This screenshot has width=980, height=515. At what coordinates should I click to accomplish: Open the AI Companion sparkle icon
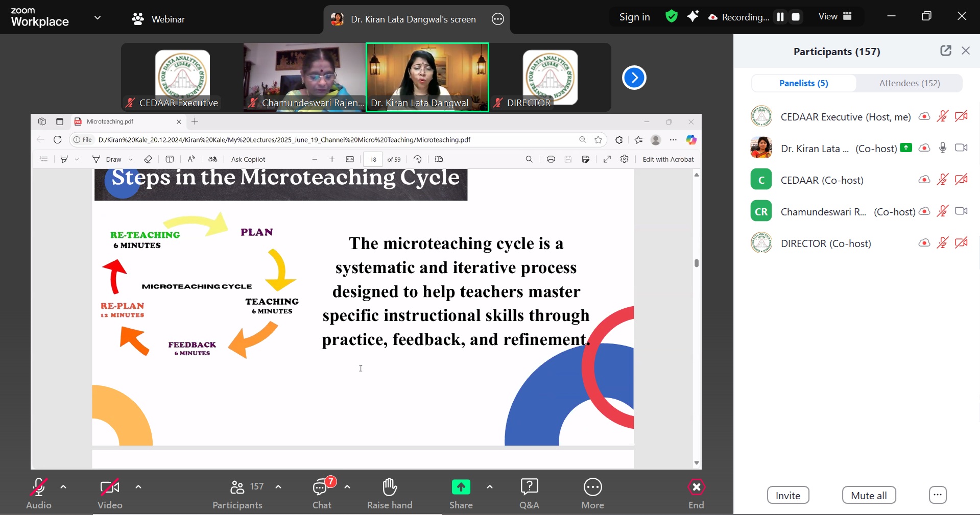click(692, 17)
